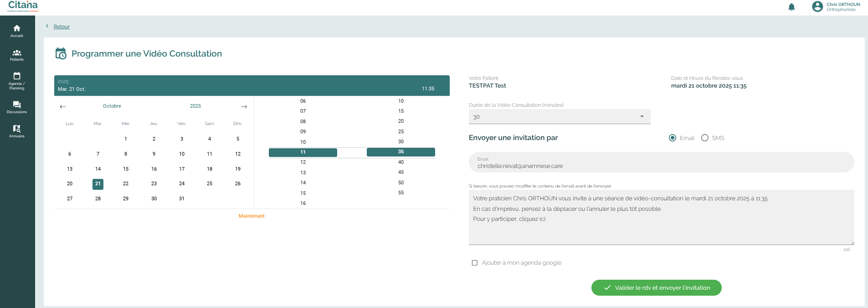Viewport: 868px width, 308px height.
Task: Choose selected hour 11
Action: (303, 152)
